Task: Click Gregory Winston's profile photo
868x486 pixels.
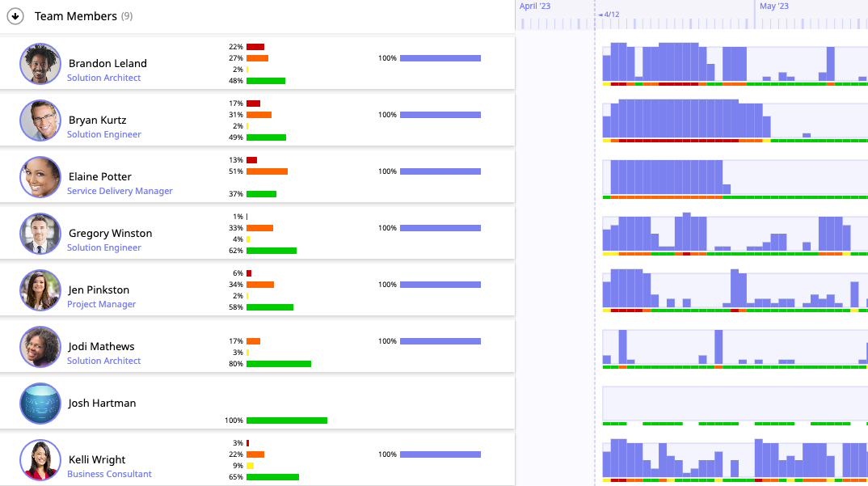Action: (x=40, y=234)
